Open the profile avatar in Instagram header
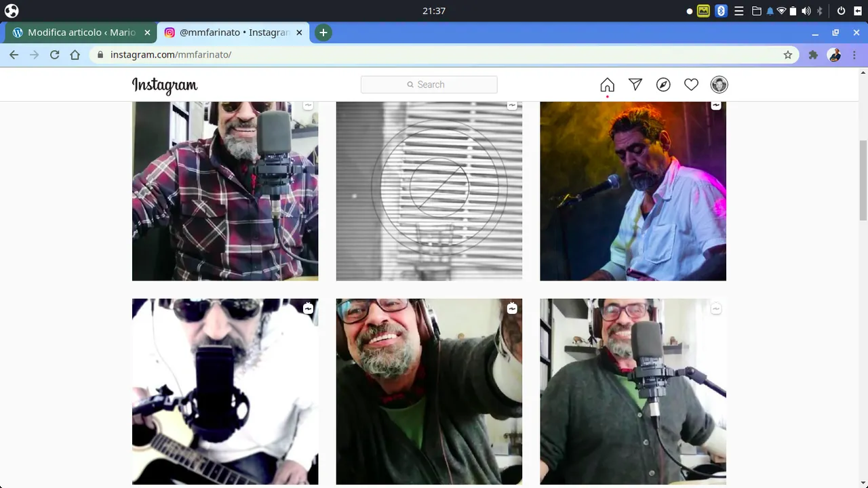868x488 pixels. click(x=719, y=84)
